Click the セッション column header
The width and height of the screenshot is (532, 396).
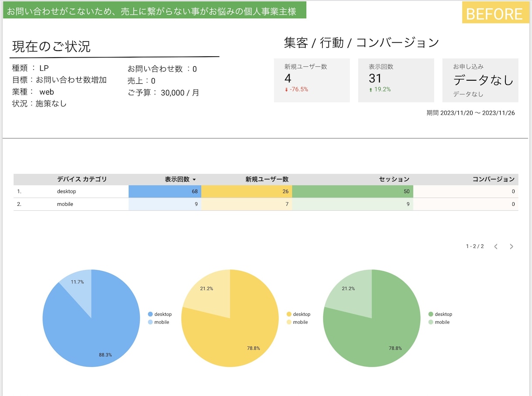(x=394, y=179)
